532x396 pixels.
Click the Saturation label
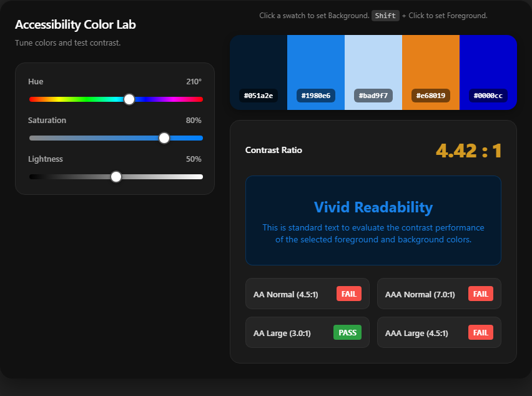[47, 121]
